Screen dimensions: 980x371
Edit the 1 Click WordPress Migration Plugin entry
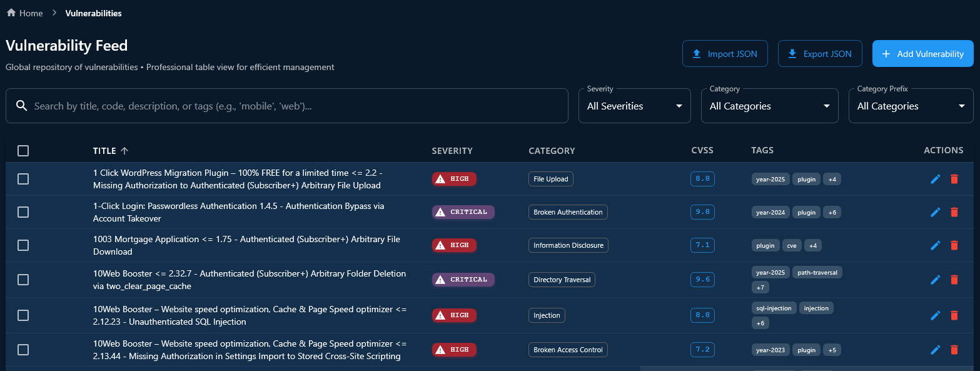pyautogui.click(x=936, y=179)
